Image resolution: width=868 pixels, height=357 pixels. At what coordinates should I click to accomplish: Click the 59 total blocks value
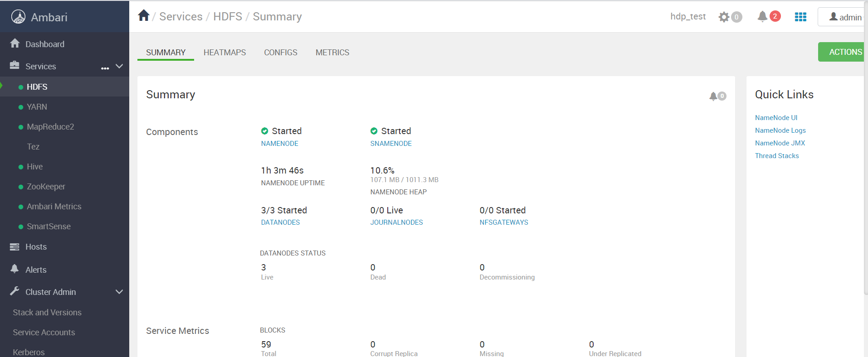266,344
